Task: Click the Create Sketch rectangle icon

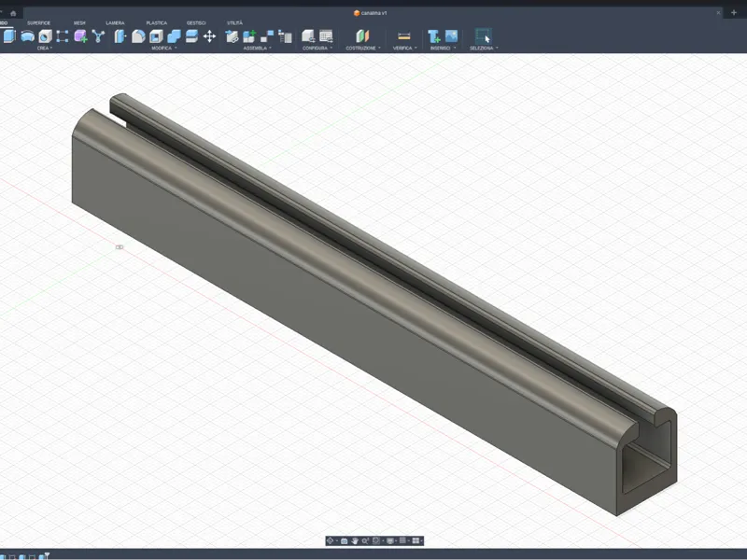Action: point(63,36)
